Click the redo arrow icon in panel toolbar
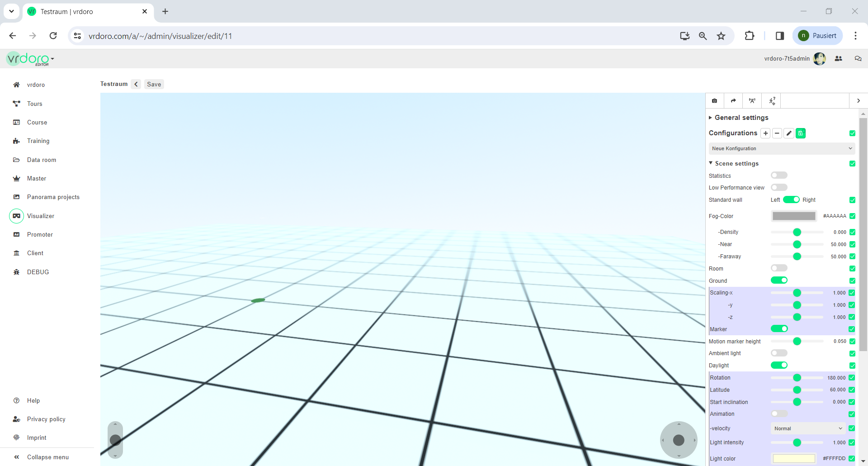Image resolution: width=868 pixels, height=466 pixels. pyautogui.click(x=733, y=101)
